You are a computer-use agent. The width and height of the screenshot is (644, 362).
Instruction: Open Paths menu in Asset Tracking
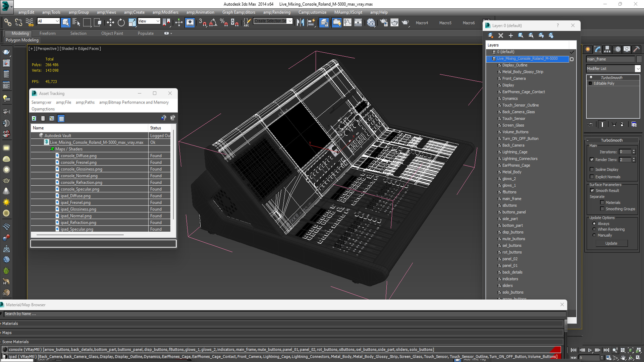coord(85,102)
